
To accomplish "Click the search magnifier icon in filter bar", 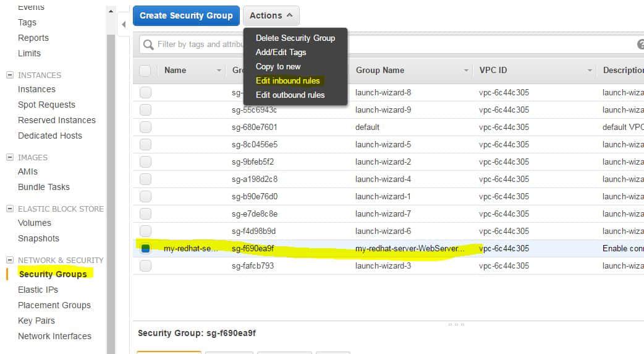I will [148, 45].
